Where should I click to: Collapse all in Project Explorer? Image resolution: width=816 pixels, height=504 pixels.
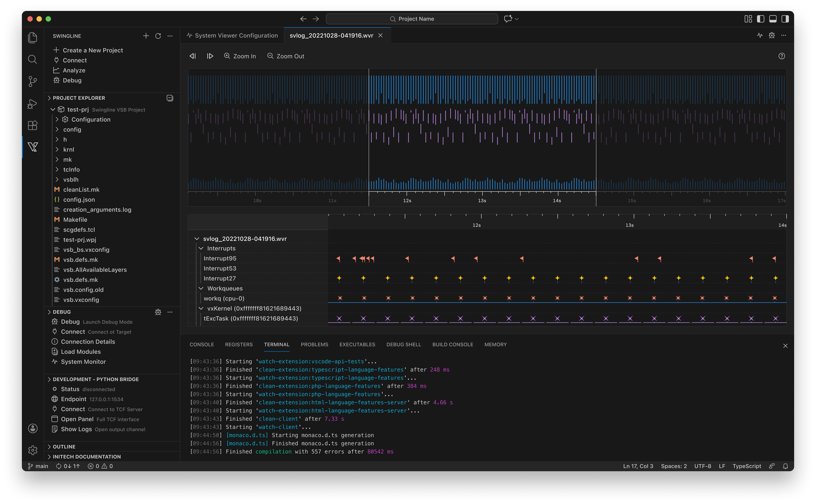pyautogui.click(x=170, y=98)
